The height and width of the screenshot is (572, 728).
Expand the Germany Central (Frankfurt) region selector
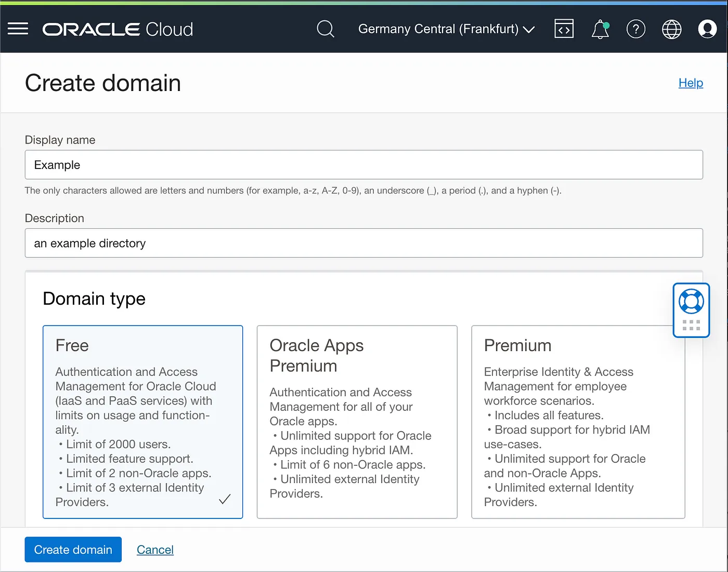446,29
